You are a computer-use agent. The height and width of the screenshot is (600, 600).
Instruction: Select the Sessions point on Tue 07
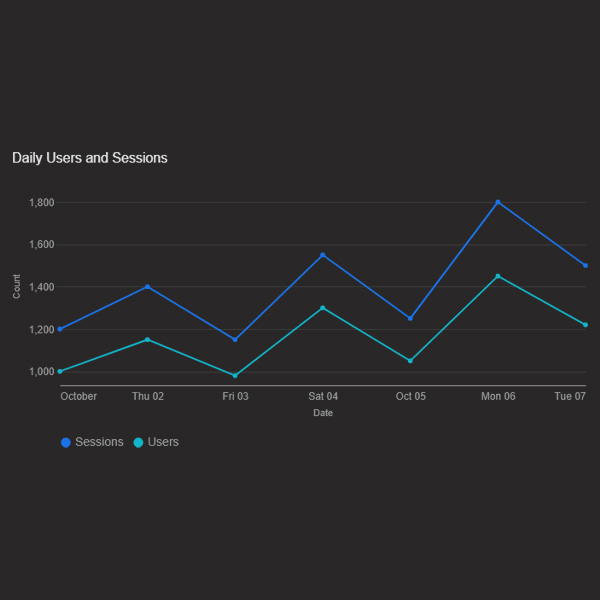click(x=585, y=266)
